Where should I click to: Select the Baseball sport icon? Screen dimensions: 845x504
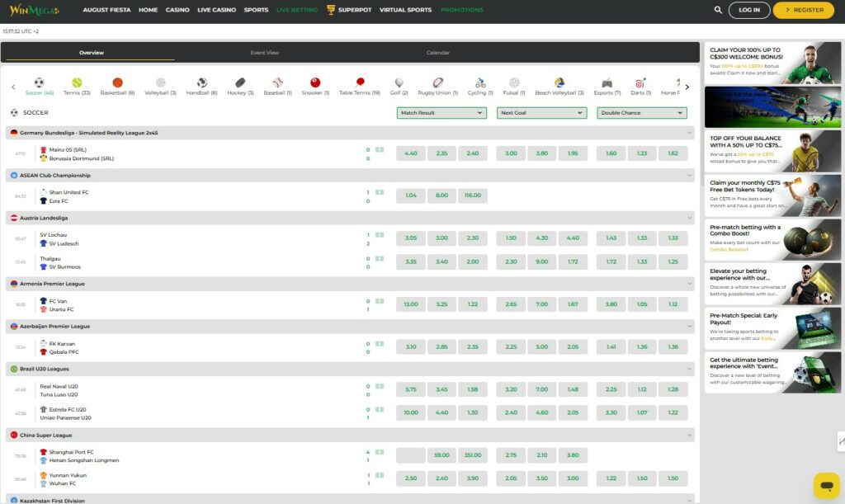point(277,82)
